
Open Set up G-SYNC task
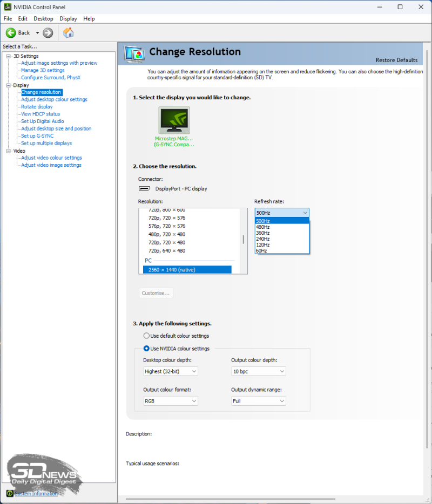(37, 136)
